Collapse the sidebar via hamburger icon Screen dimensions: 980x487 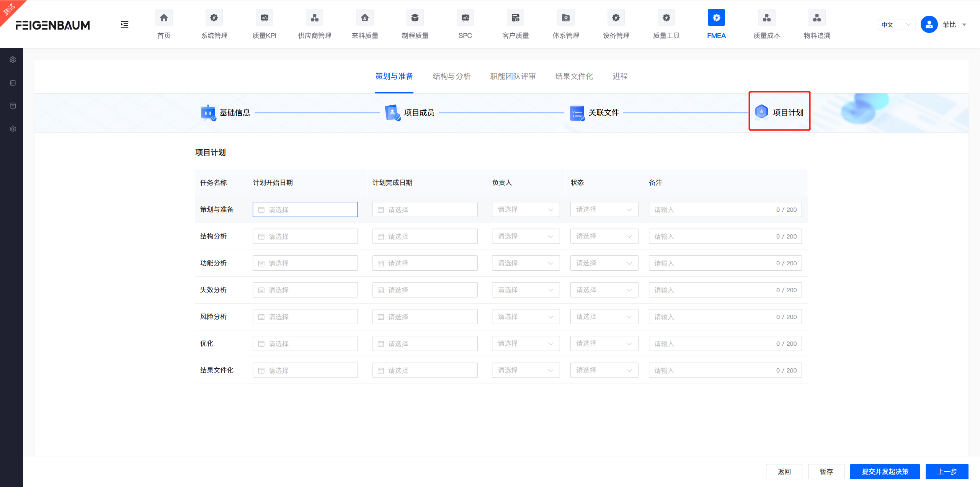[124, 24]
